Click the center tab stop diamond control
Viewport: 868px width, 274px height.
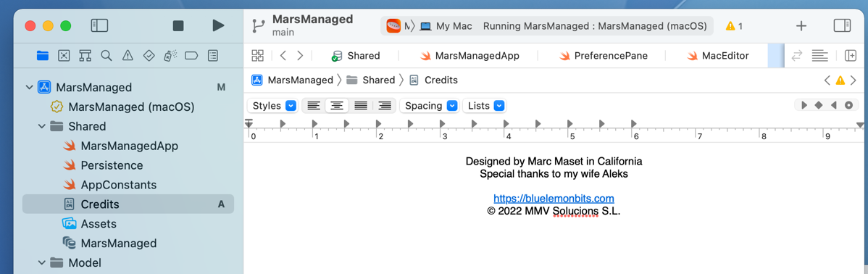pyautogui.click(x=819, y=105)
